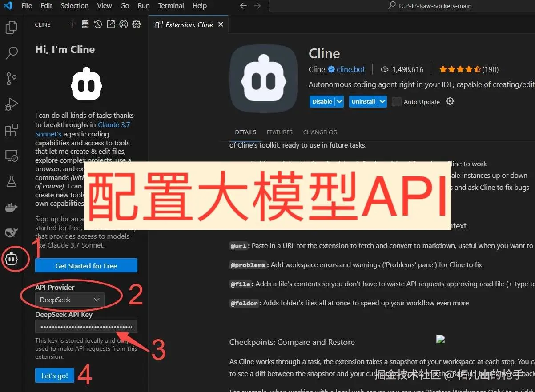Start a new Cline task with plus icon

point(72,24)
